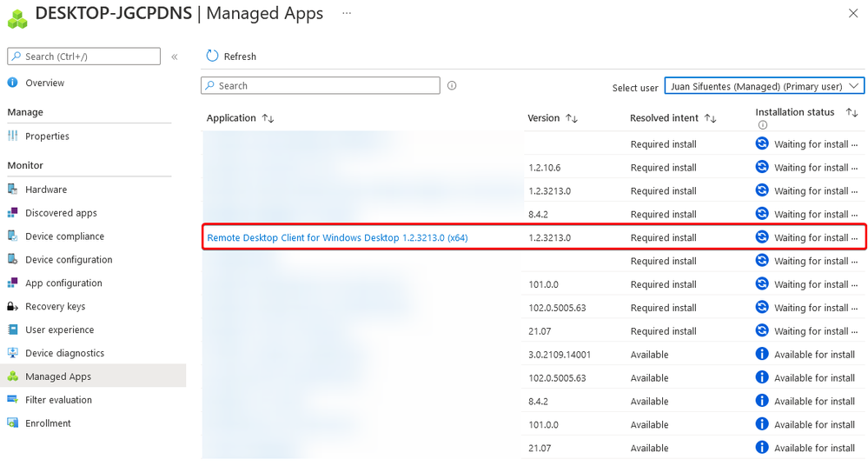Click the Installation status column header
This screenshot has width=868, height=466.
click(794, 112)
